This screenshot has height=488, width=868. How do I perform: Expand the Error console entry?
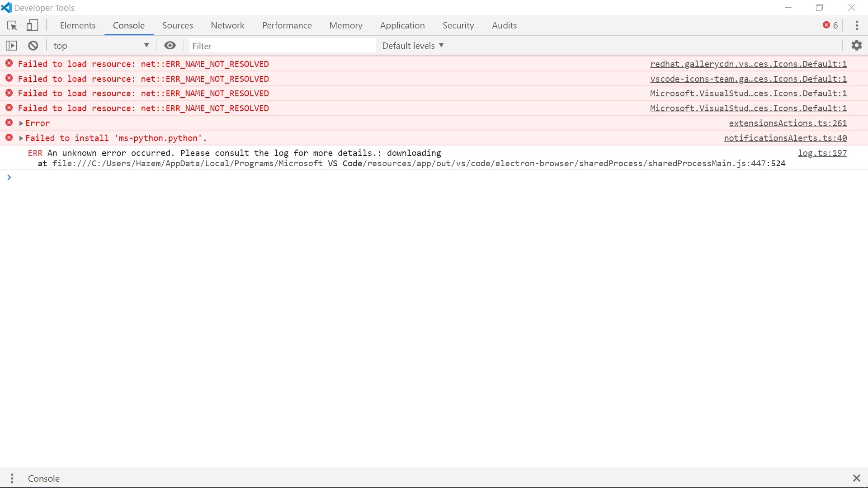[x=21, y=123]
